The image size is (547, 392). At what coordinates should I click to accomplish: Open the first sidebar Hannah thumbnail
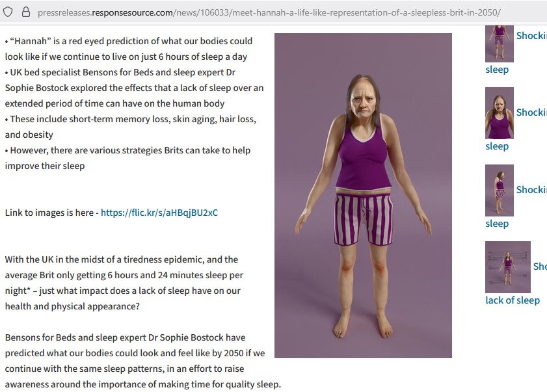[500, 44]
